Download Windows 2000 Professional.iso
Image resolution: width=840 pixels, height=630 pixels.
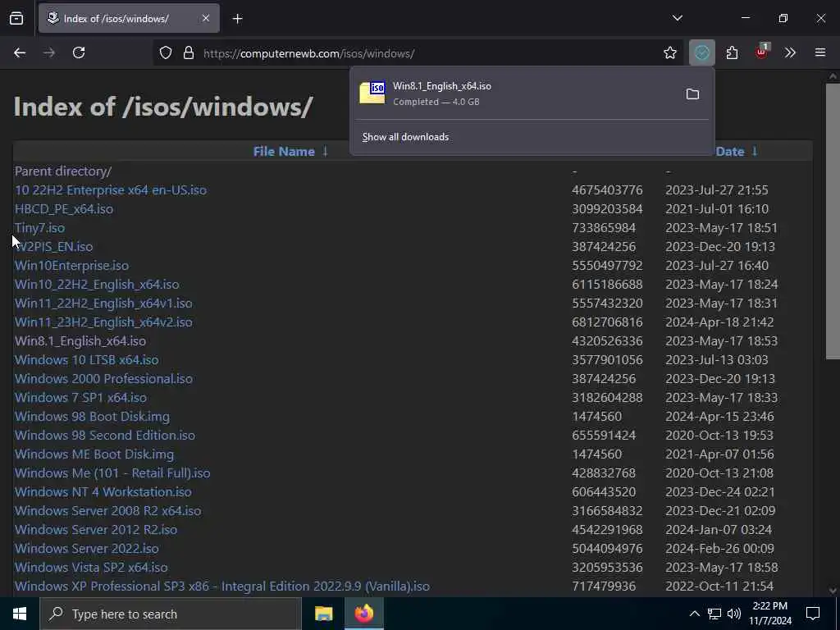(x=103, y=379)
